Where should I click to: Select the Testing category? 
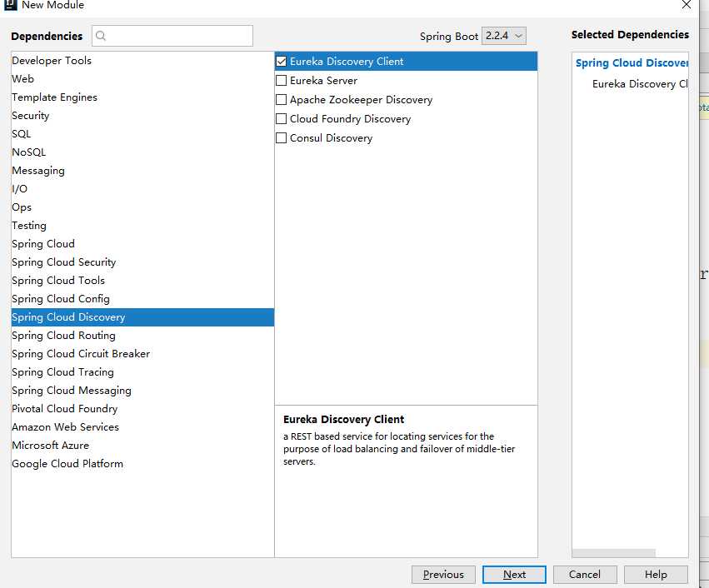(142, 226)
